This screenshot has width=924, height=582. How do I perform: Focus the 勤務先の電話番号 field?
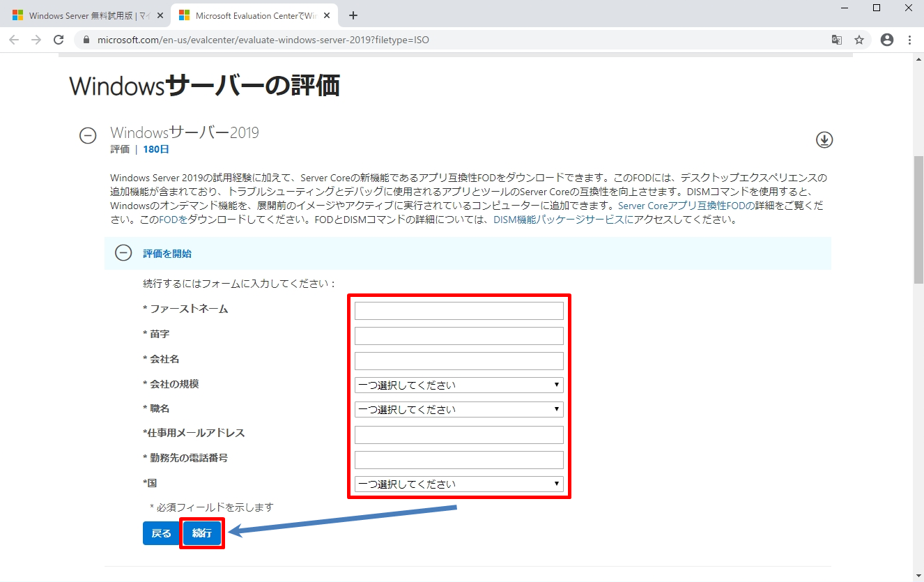pos(459,460)
